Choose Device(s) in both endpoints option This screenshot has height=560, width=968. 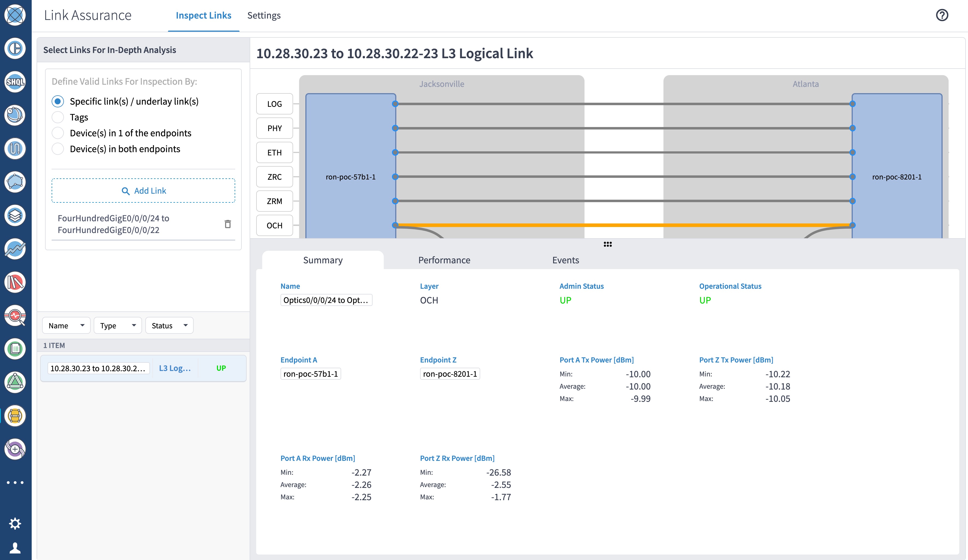[58, 149]
